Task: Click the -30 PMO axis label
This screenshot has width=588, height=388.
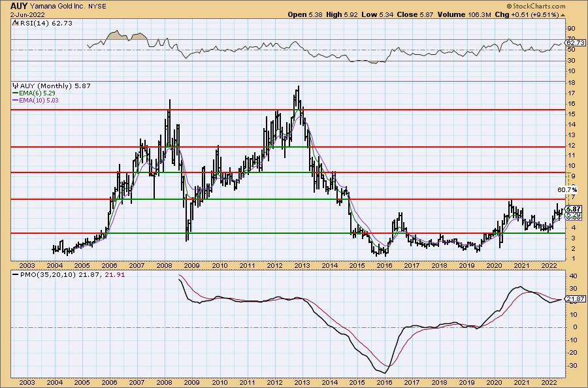Action: click(572, 365)
